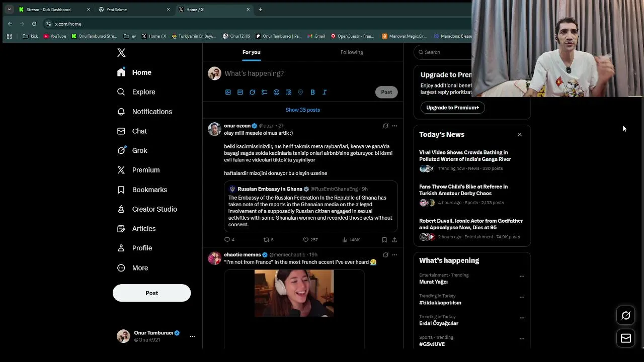
Task: Open Gmail bookmark in bookmarks bar
Action: [316, 36]
